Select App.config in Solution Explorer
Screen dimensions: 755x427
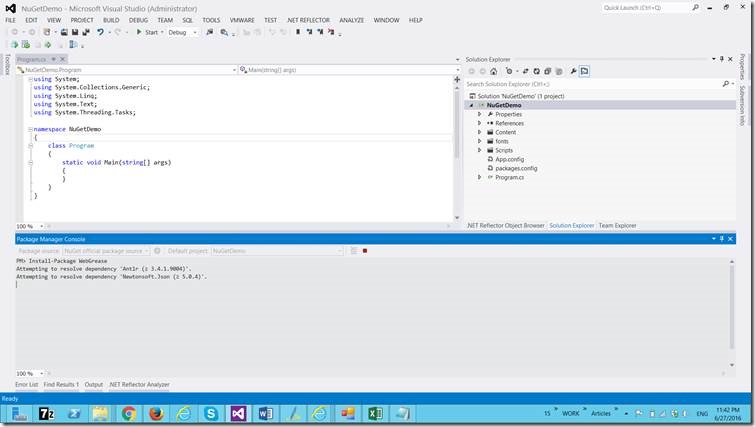509,159
